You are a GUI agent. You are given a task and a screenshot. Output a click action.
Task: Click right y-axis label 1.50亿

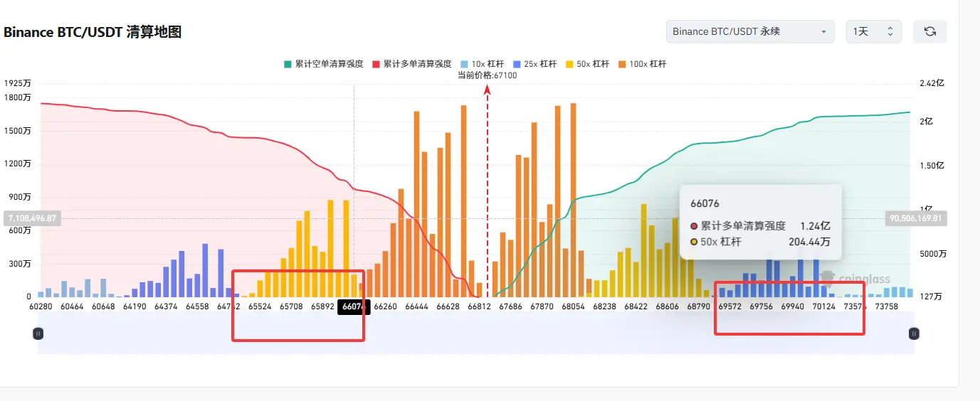[x=931, y=166]
